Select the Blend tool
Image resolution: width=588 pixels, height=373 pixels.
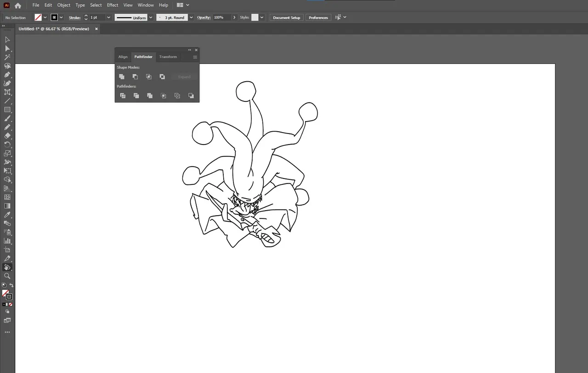(x=7, y=223)
